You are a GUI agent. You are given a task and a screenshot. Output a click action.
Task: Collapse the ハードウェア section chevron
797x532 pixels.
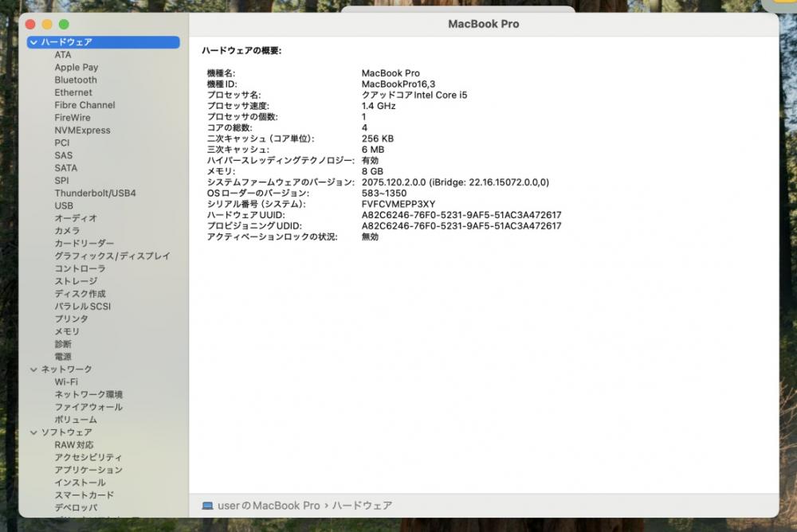coord(33,42)
